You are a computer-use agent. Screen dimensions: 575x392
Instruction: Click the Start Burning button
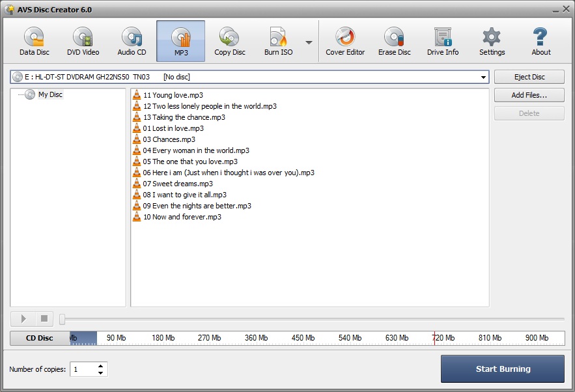point(501,369)
